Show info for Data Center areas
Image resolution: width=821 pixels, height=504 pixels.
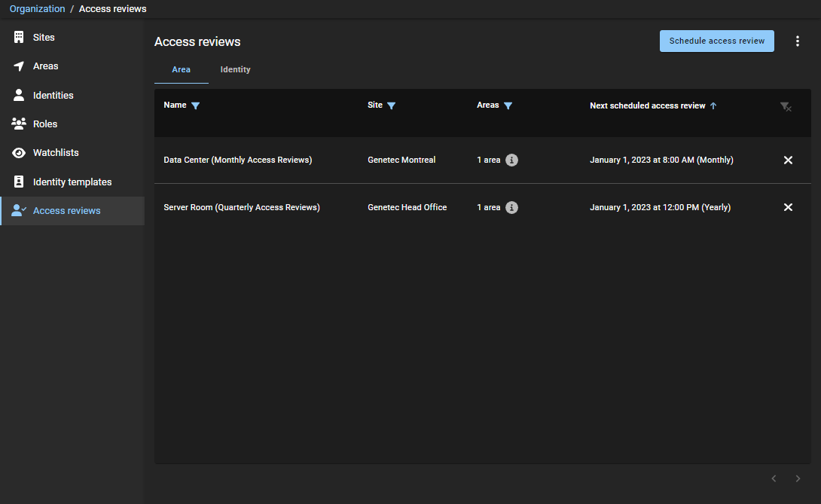click(x=511, y=160)
